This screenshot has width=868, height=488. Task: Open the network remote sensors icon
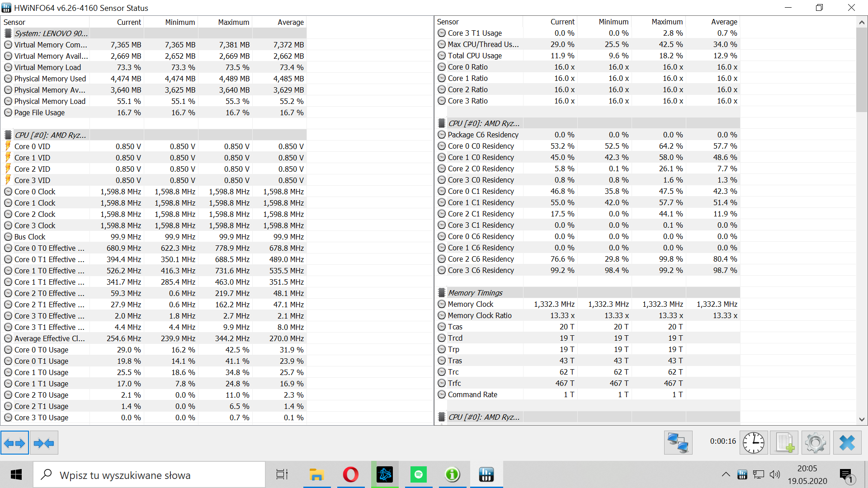coord(678,443)
